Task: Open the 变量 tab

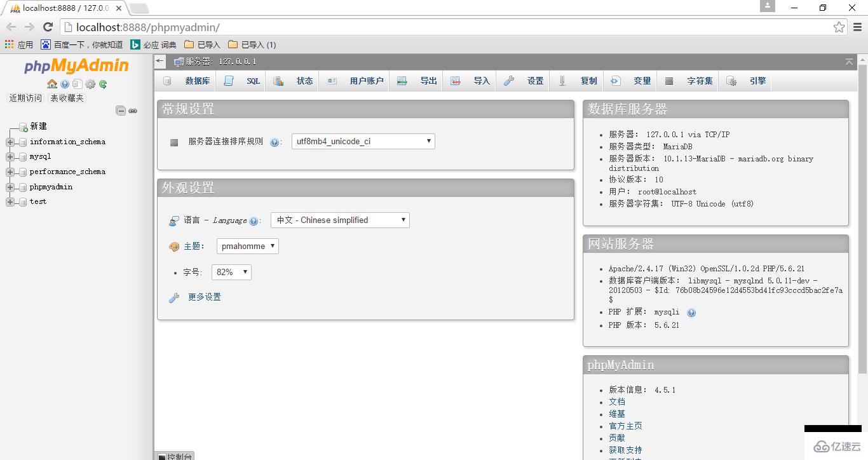Action: (631, 81)
